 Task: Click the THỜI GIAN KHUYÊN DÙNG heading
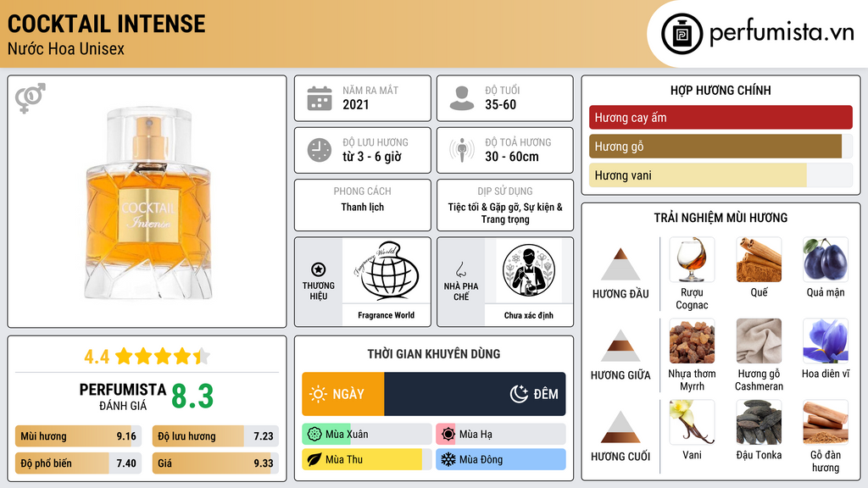[x=434, y=354]
